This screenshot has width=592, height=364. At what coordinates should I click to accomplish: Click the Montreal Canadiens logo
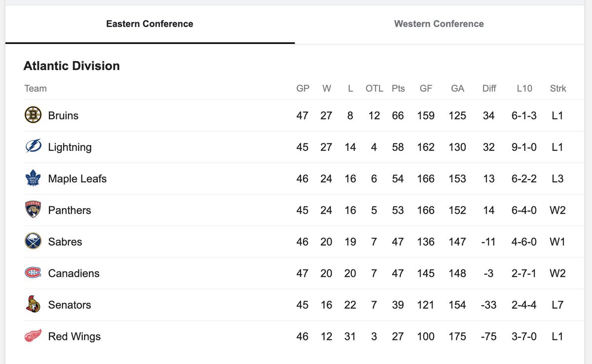(x=33, y=273)
